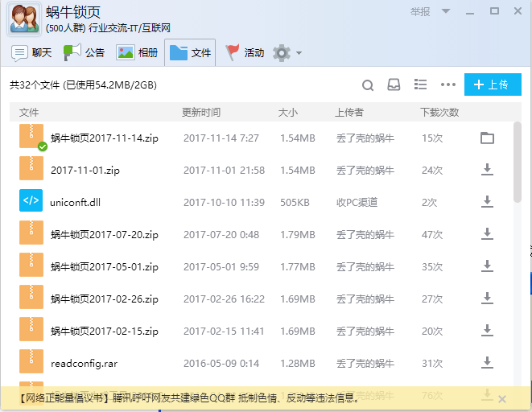
Task: Sort by 更新时间 column header
Action: [x=201, y=112]
